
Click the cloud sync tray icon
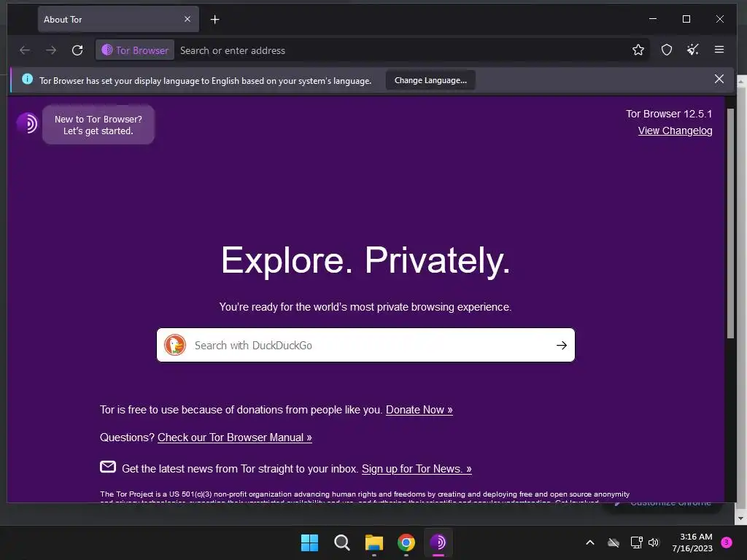click(614, 542)
